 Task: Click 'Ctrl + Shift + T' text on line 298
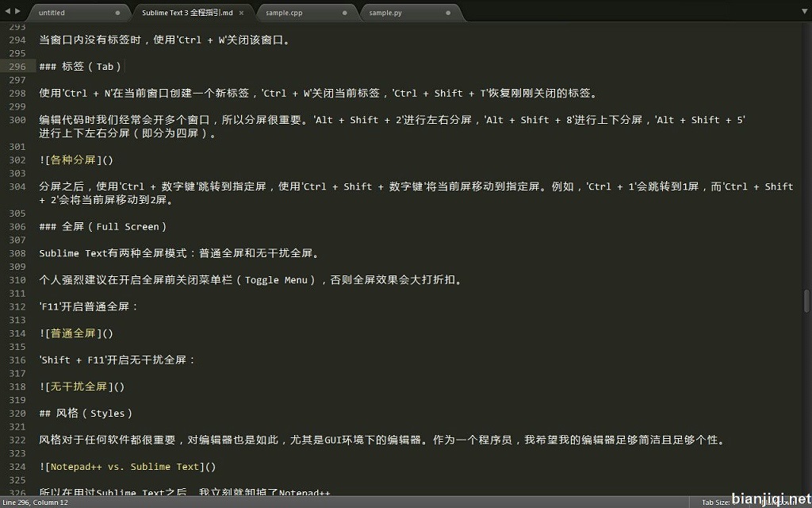point(441,94)
